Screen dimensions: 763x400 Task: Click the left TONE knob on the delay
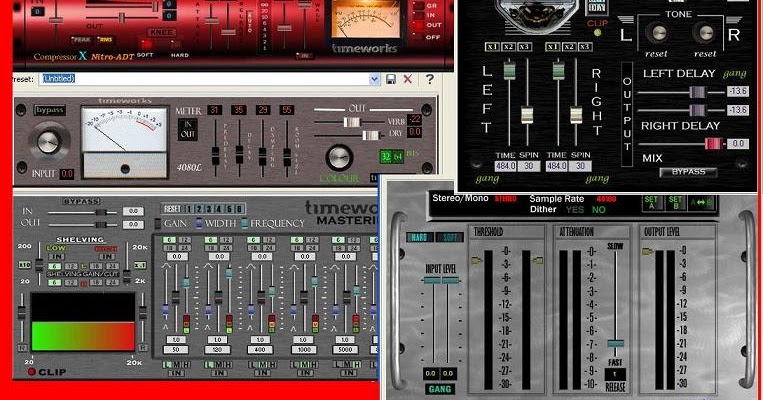[658, 33]
